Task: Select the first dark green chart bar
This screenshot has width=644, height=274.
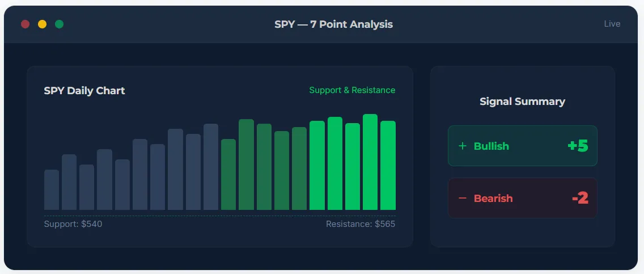Action: (x=228, y=175)
